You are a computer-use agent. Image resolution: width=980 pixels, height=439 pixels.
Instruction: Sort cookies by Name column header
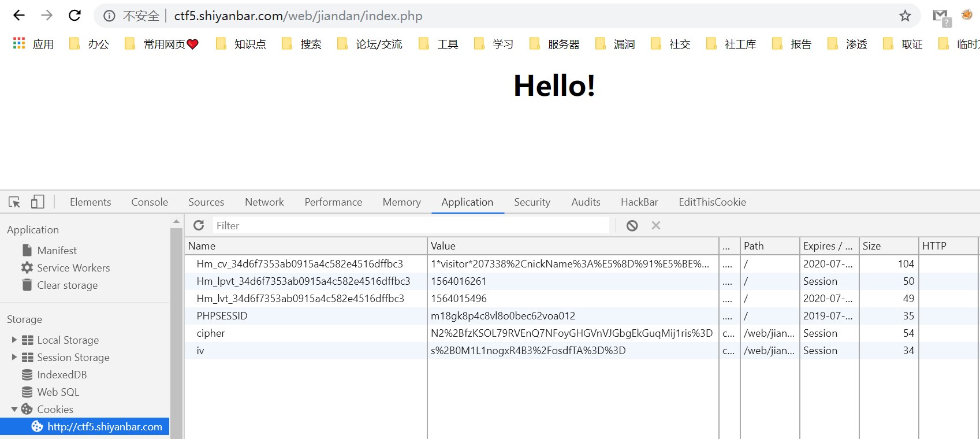[x=306, y=246]
